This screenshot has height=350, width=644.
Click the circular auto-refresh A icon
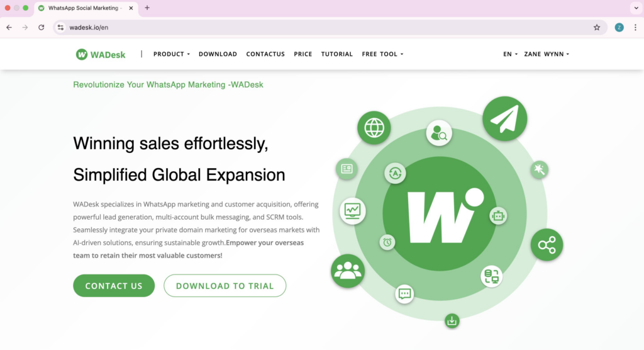395,173
